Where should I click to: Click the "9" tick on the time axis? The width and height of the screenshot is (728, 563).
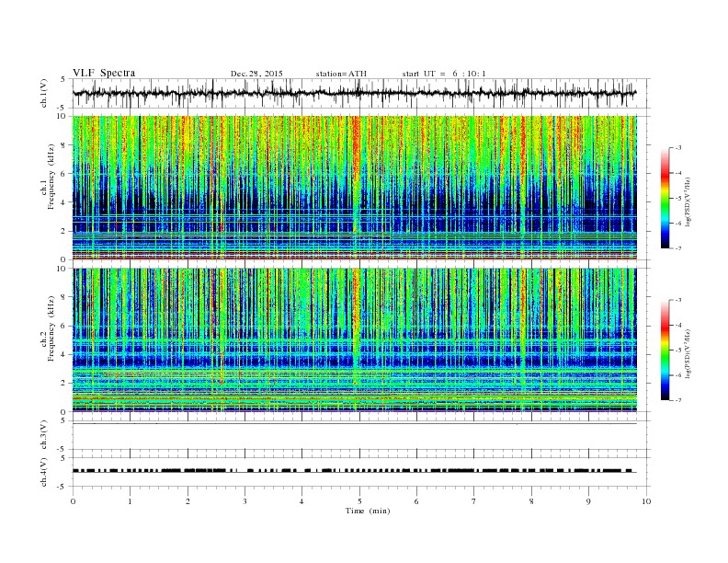(x=588, y=501)
